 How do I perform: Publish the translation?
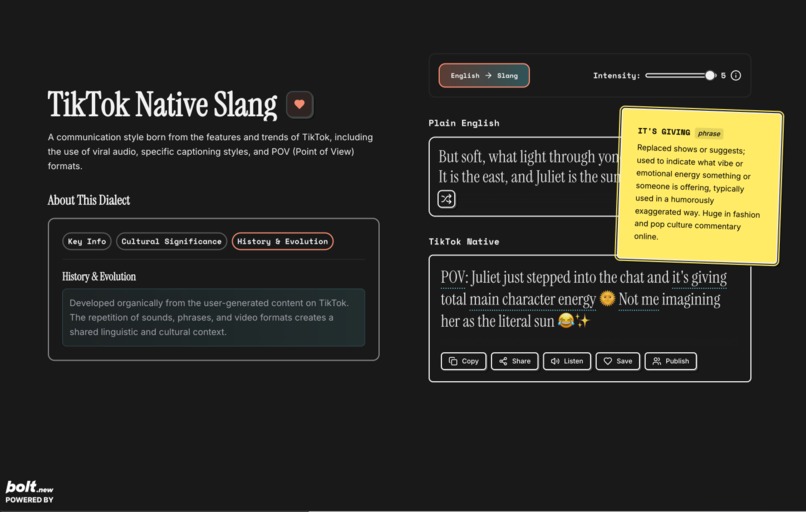[671, 361]
